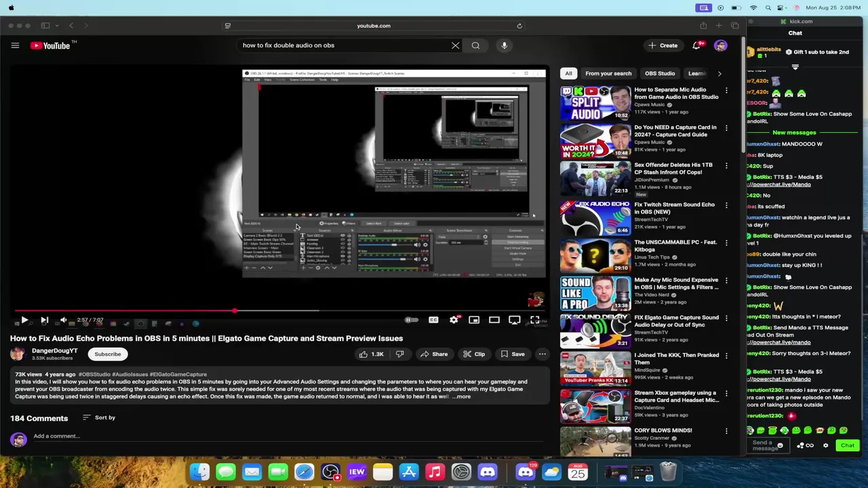Clear the YouTube search text with X
868x488 pixels.
[x=455, y=45]
